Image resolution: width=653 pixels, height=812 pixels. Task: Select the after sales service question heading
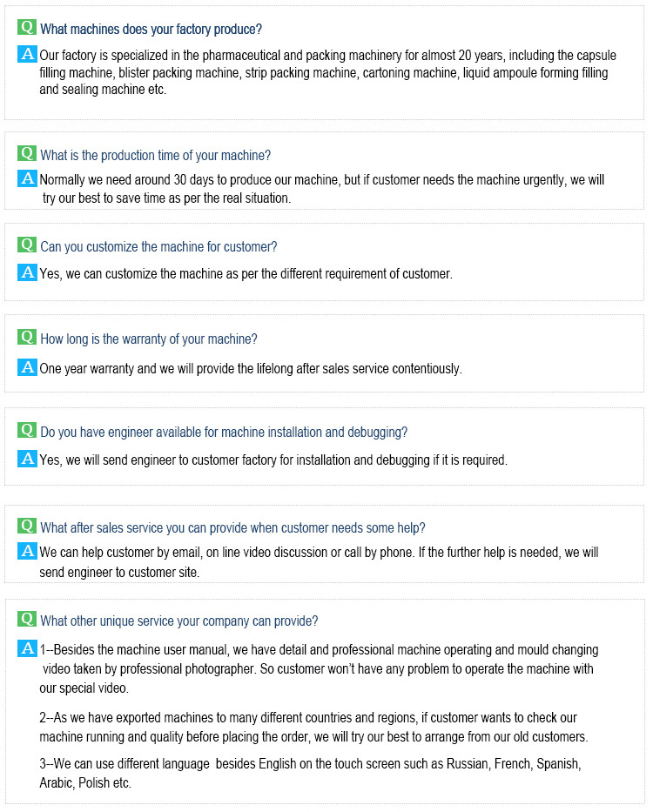(232, 527)
